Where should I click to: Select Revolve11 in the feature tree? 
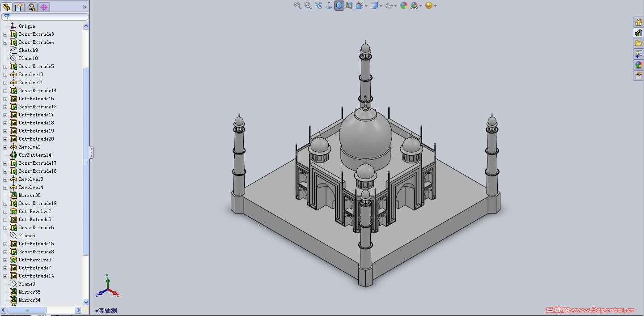click(31, 82)
